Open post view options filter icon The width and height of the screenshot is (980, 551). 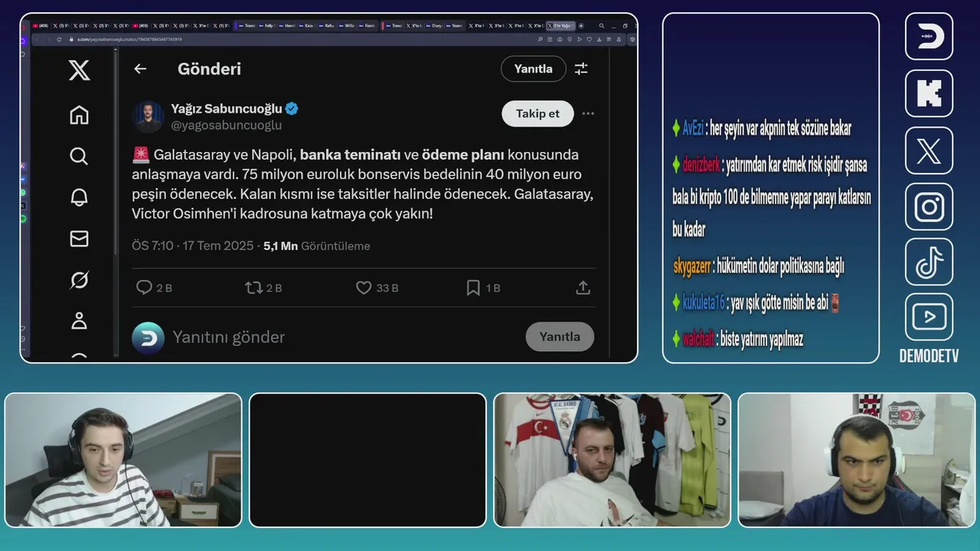(581, 69)
